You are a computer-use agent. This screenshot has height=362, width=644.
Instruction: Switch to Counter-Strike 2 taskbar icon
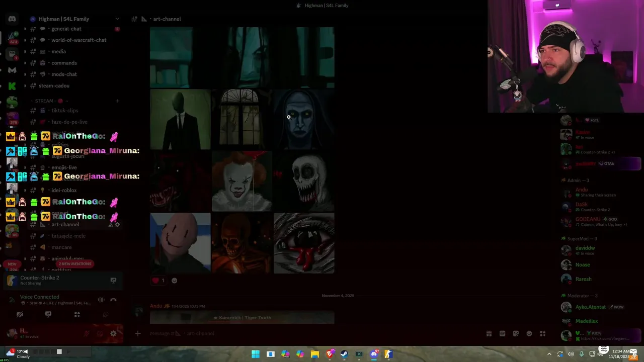pyautogui.click(x=388, y=354)
